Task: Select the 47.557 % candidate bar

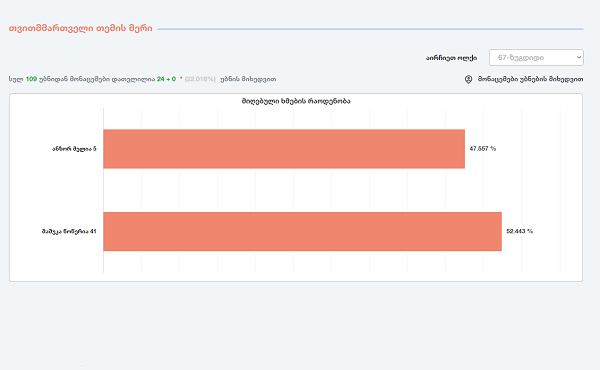Action: click(284, 149)
